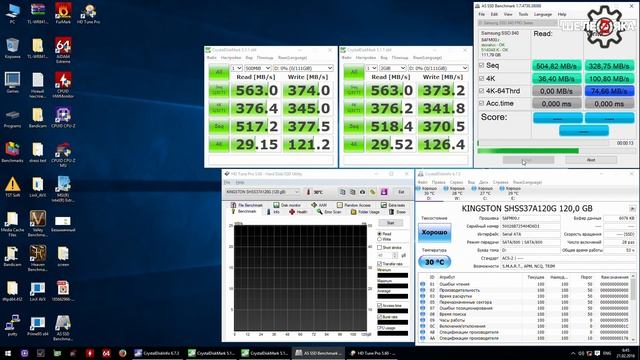The image size is (640, 360).
Task: Click firmware field in CrystalDiskInfo
Action: 530,218
